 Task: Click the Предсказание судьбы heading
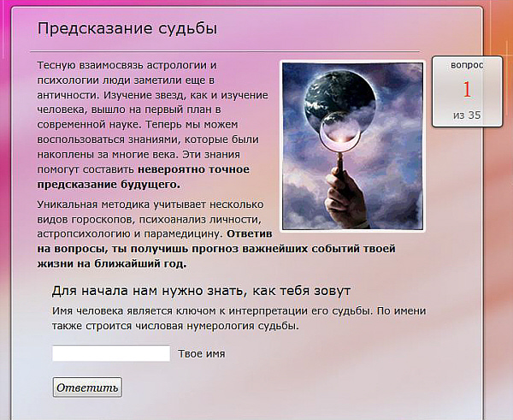click(x=127, y=28)
